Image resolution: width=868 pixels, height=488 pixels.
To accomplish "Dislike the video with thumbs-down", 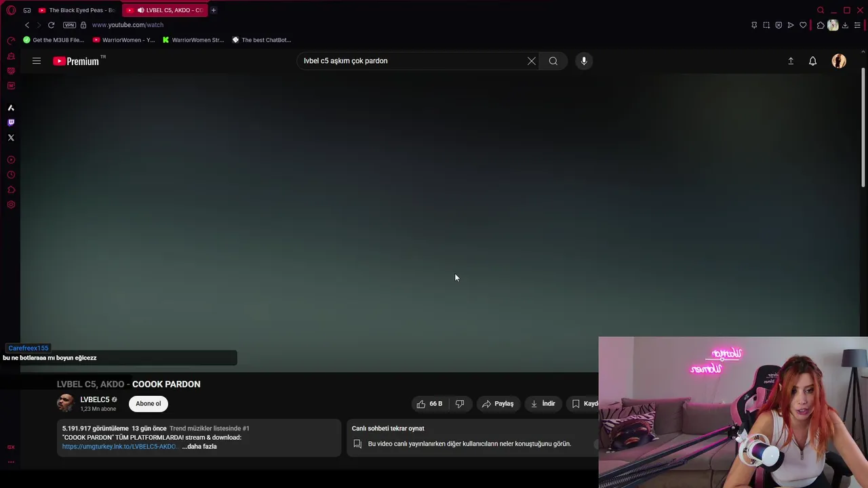I will tap(460, 403).
